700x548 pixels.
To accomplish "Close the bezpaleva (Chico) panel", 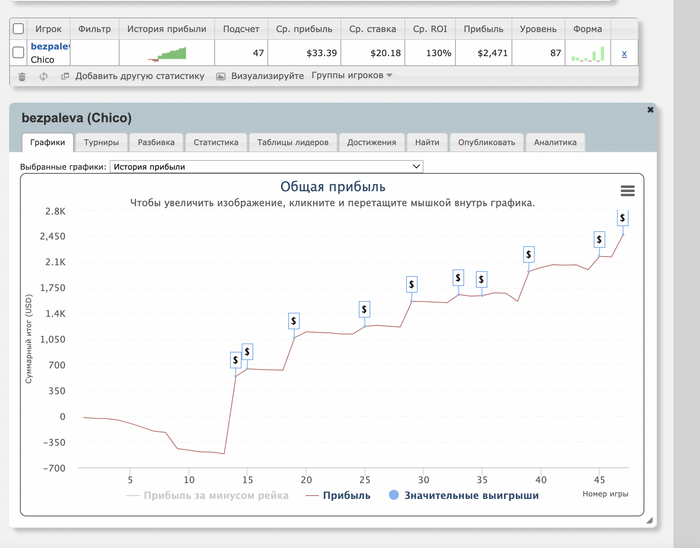I will click(x=650, y=109).
